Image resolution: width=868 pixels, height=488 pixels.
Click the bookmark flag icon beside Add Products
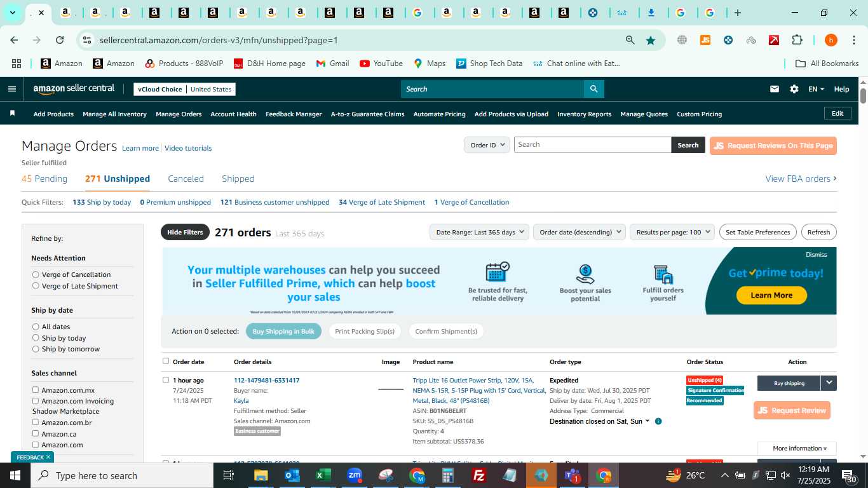[x=12, y=113]
